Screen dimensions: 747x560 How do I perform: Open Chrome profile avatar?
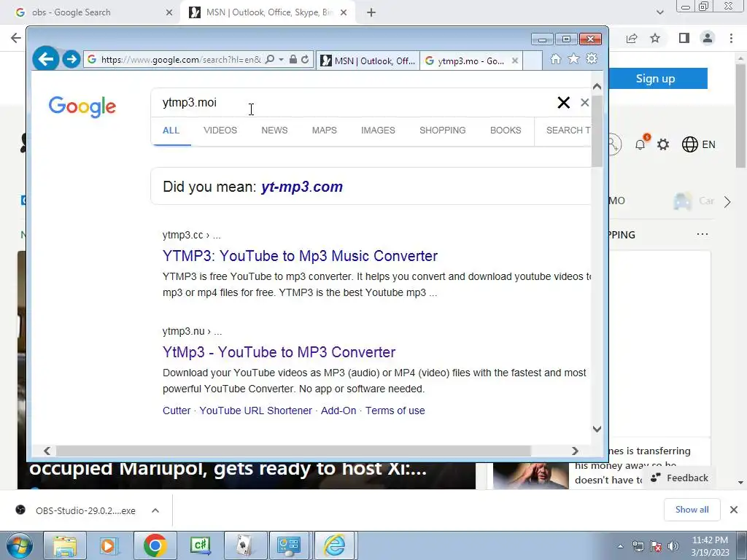(x=708, y=38)
